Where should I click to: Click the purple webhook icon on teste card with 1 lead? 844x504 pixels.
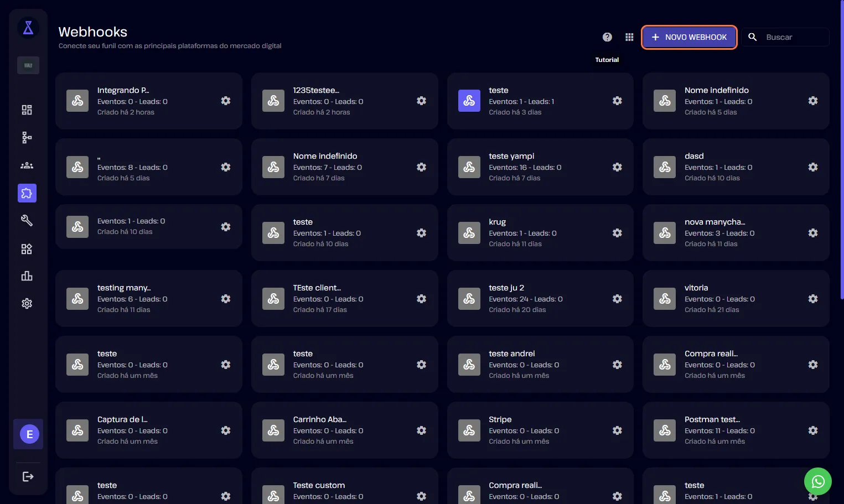click(x=469, y=101)
